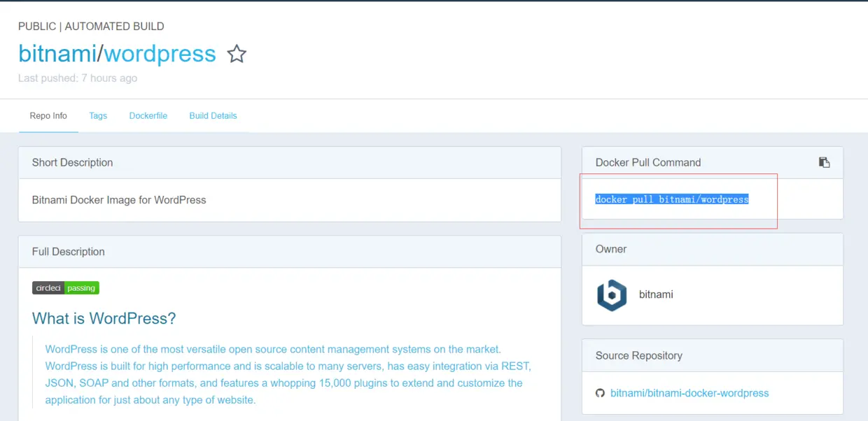Viewport: 868px width, 421px height.
Task: Click the GitHub icon beside source repository
Action: [x=600, y=393]
